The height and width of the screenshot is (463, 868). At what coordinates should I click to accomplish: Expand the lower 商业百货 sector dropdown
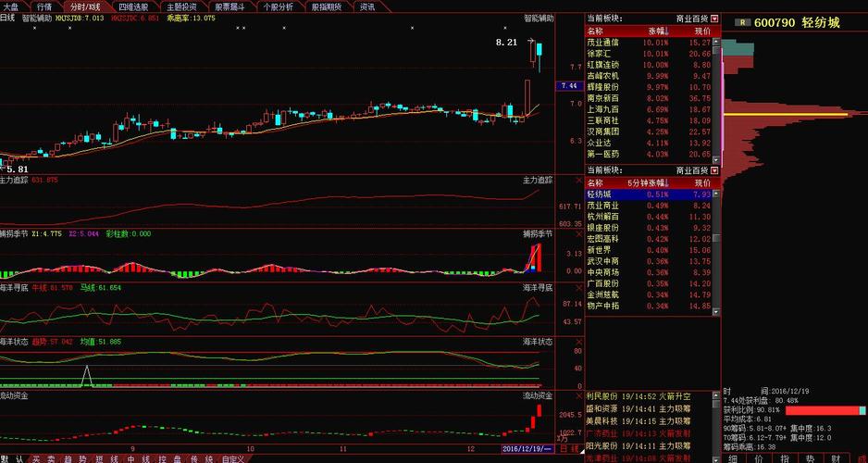[x=714, y=170]
